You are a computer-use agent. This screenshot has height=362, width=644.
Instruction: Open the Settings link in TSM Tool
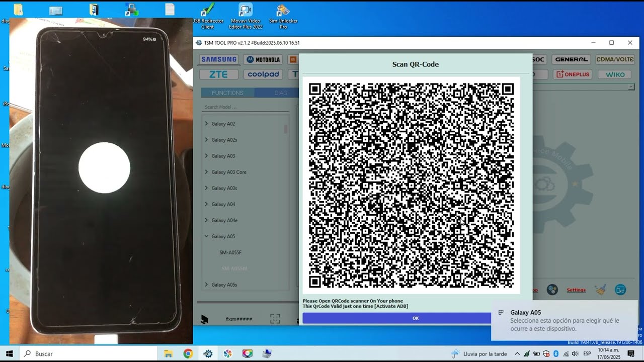point(576,290)
